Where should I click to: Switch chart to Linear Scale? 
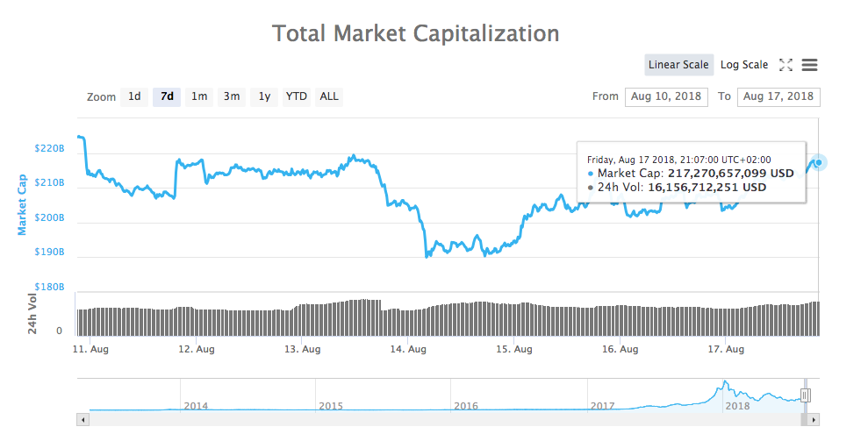click(678, 65)
